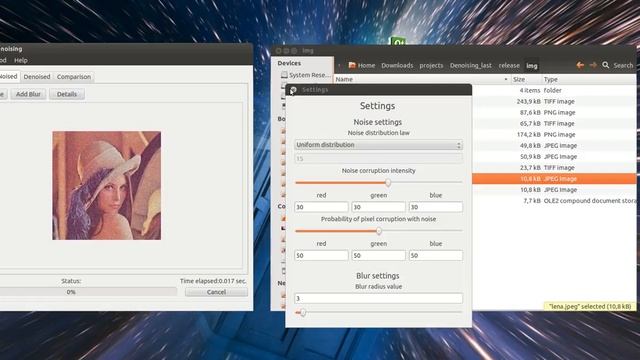Click the System Rese... drive icon
The width and height of the screenshot is (640, 360).
(284, 75)
